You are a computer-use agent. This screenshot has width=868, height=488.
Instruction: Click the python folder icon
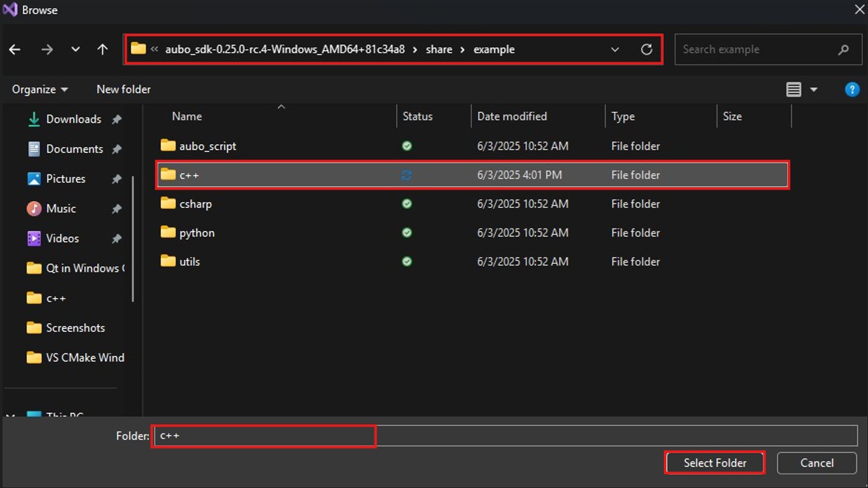pos(168,232)
